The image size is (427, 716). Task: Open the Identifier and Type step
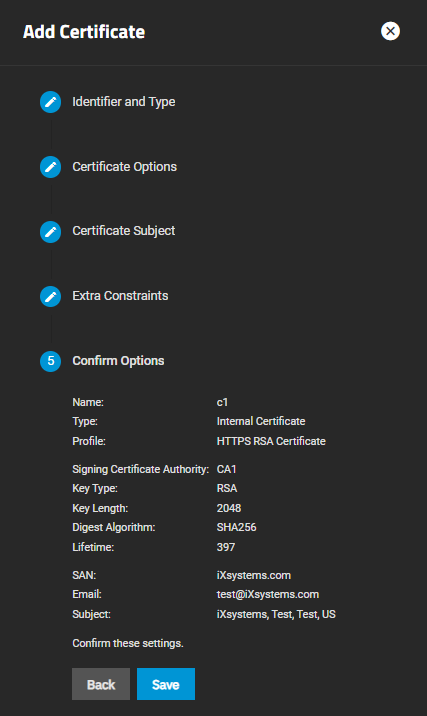(x=124, y=102)
